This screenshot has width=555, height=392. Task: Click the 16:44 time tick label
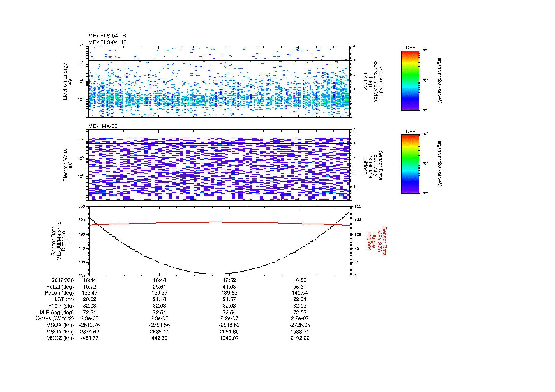coord(89,280)
